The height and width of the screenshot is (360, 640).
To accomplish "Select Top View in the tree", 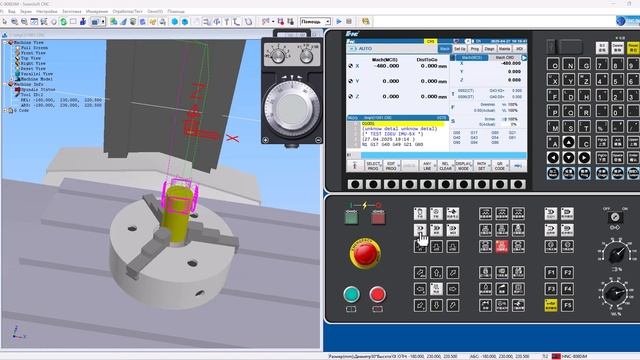I will click(31, 58).
